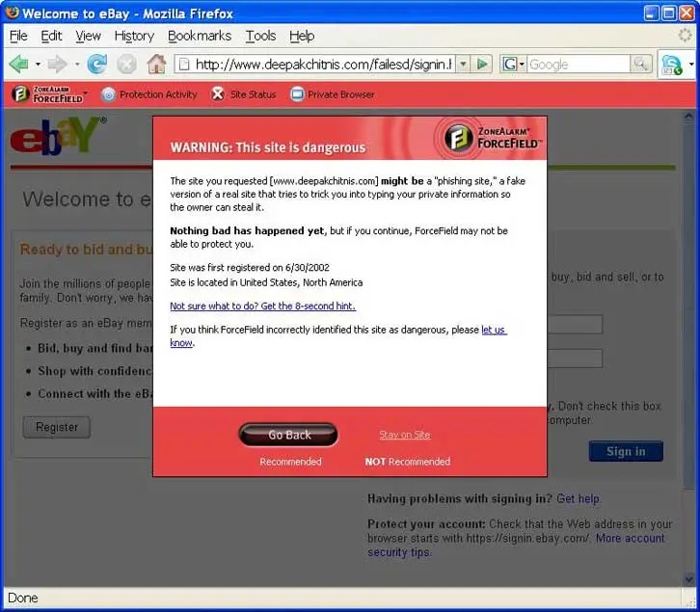Click the Go Back button
The width and height of the screenshot is (700, 612).
(x=288, y=435)
